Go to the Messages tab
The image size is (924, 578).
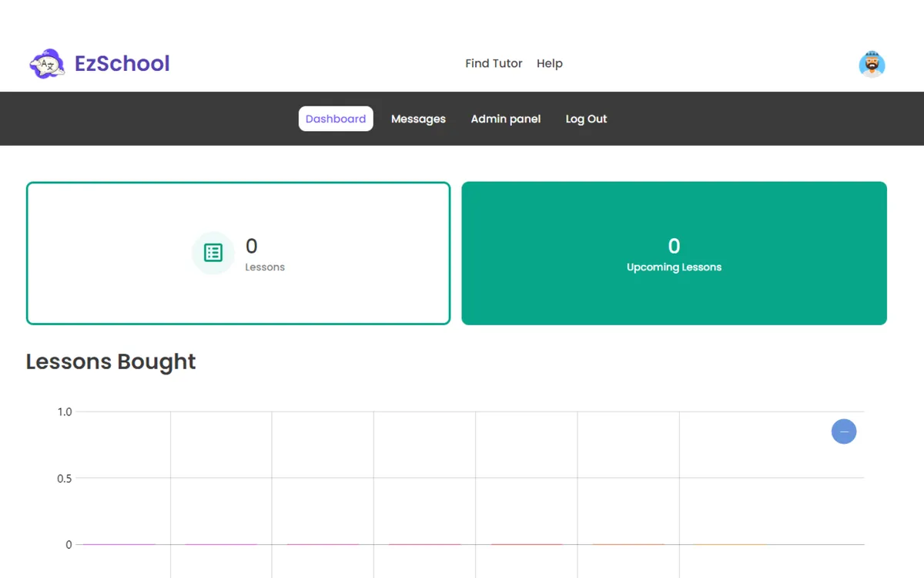click(418, 119)
